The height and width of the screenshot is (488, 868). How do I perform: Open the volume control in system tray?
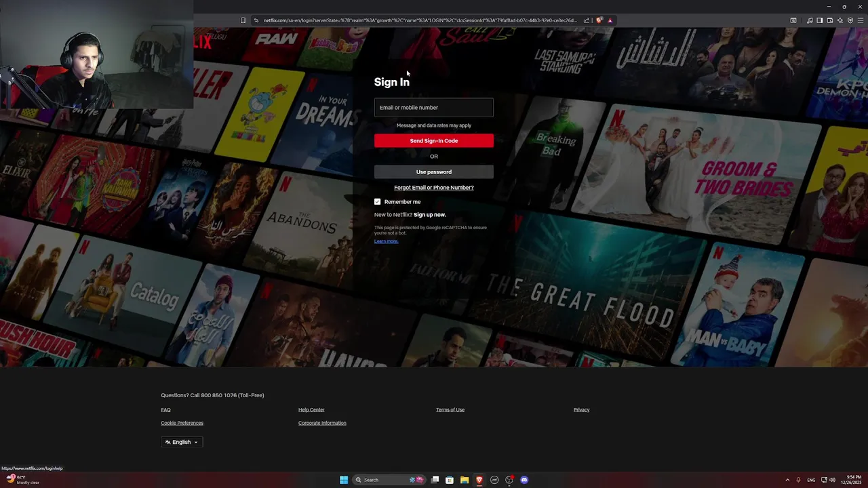(832, 480)
